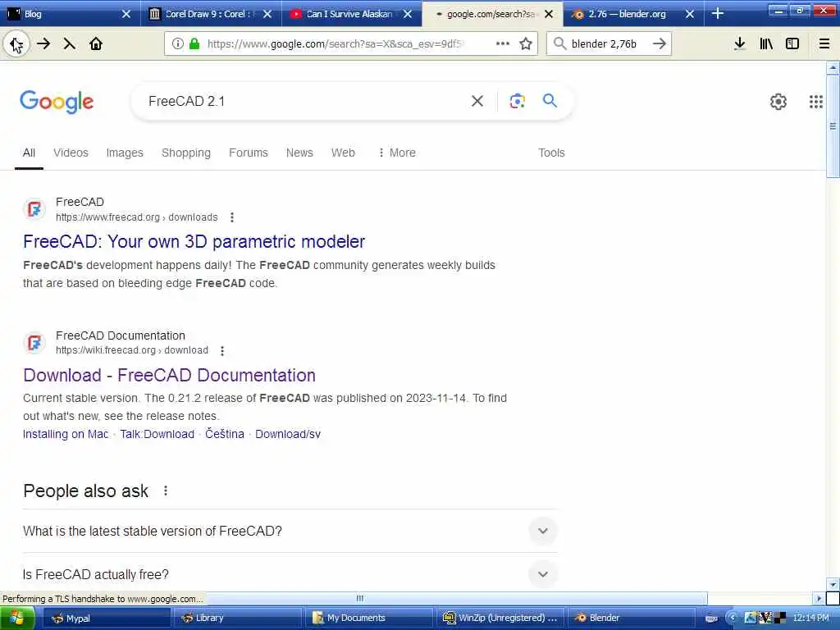Image resolution: width=840 pixels, height=630 pixels.
Task: Switch to Blender in the taskbar
Action: pos(631,618)
